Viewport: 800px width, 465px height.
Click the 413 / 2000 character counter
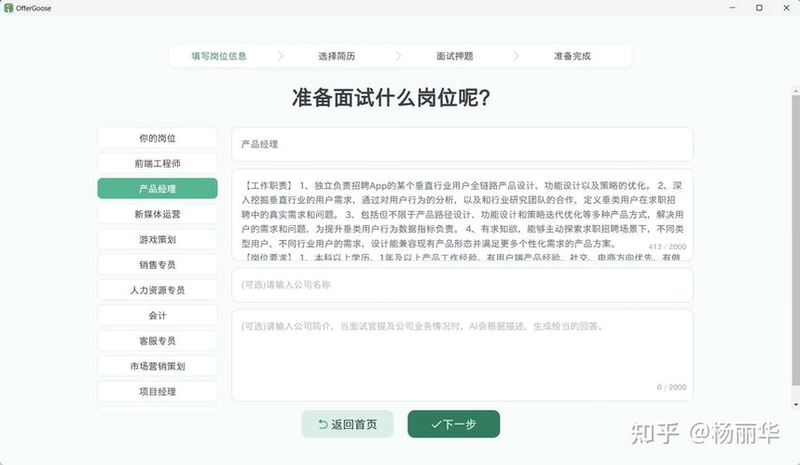tap(667, 247)
